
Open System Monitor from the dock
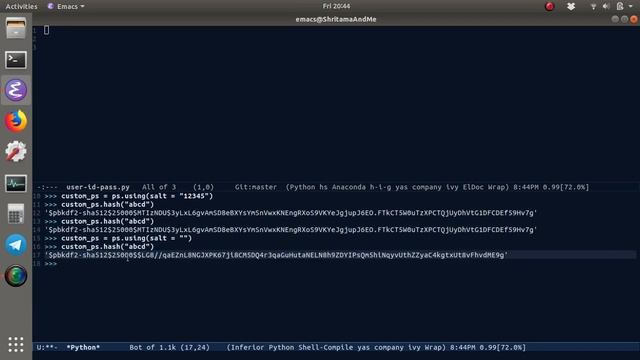[16, 183]
